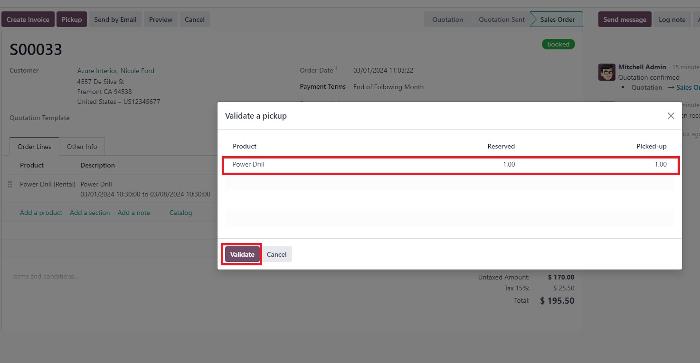This screenshot has width=700, height=363.
Task: Click Add a product link
Action: [x=41, y=213]
